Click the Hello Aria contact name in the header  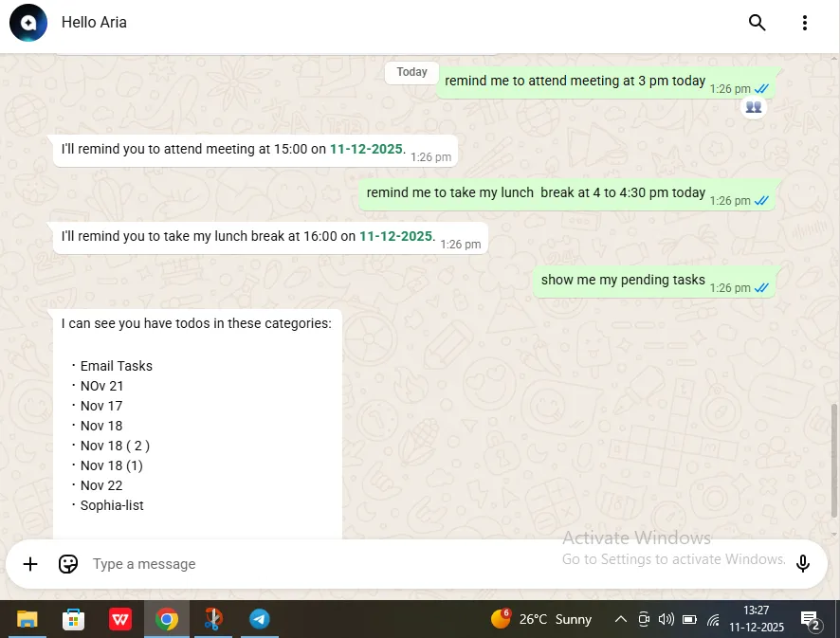click(x=94, y=22)
